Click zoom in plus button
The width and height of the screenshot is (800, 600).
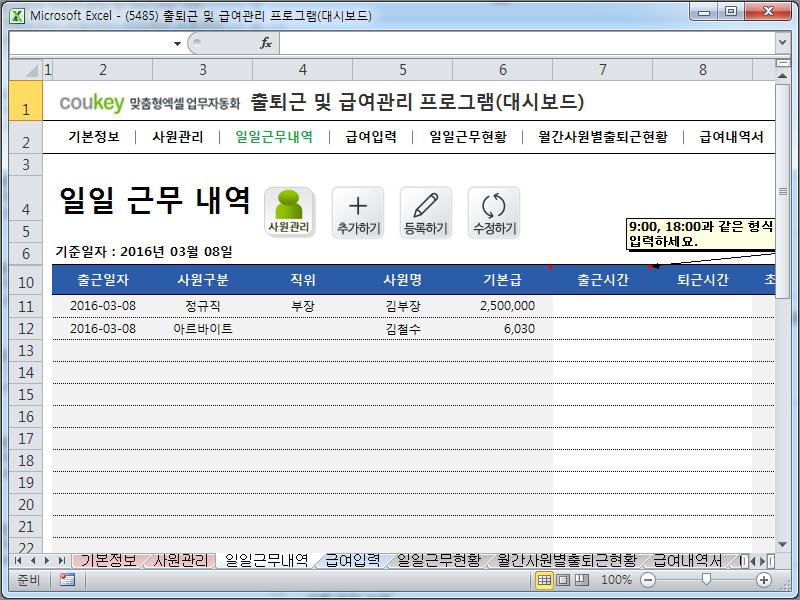pos(764,580)
